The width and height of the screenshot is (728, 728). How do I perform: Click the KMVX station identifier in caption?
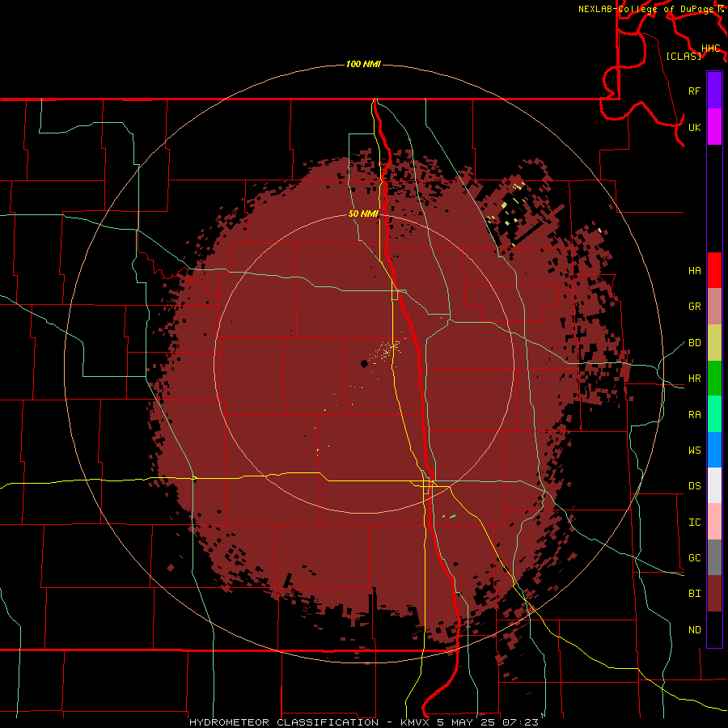[416, 722]
